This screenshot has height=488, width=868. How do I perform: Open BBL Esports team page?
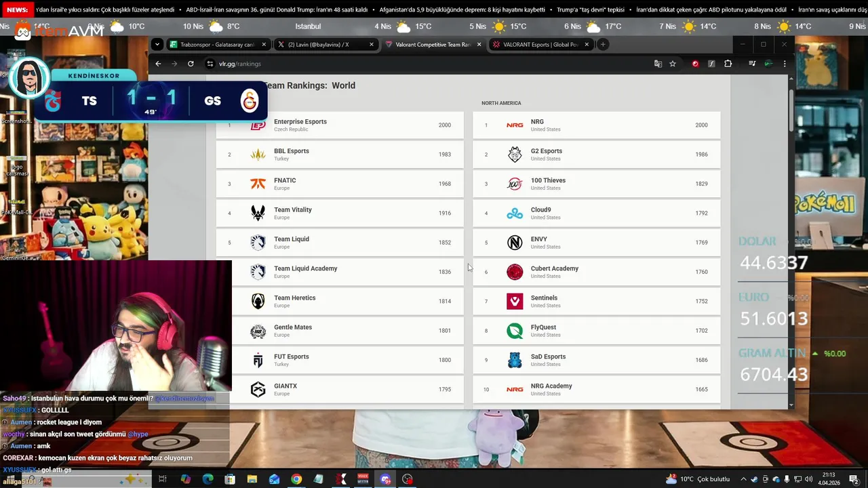coord(340,155)
